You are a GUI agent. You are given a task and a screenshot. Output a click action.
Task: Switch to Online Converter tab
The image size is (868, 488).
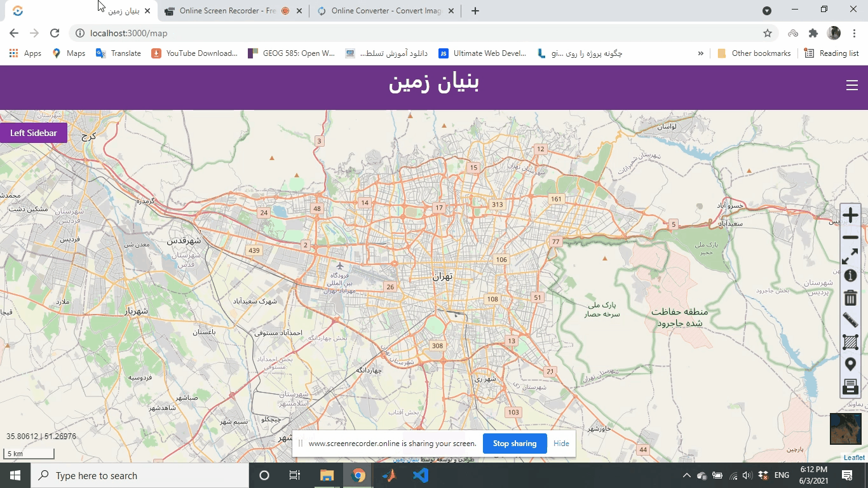pyautogui.click(x=386, y=11)
